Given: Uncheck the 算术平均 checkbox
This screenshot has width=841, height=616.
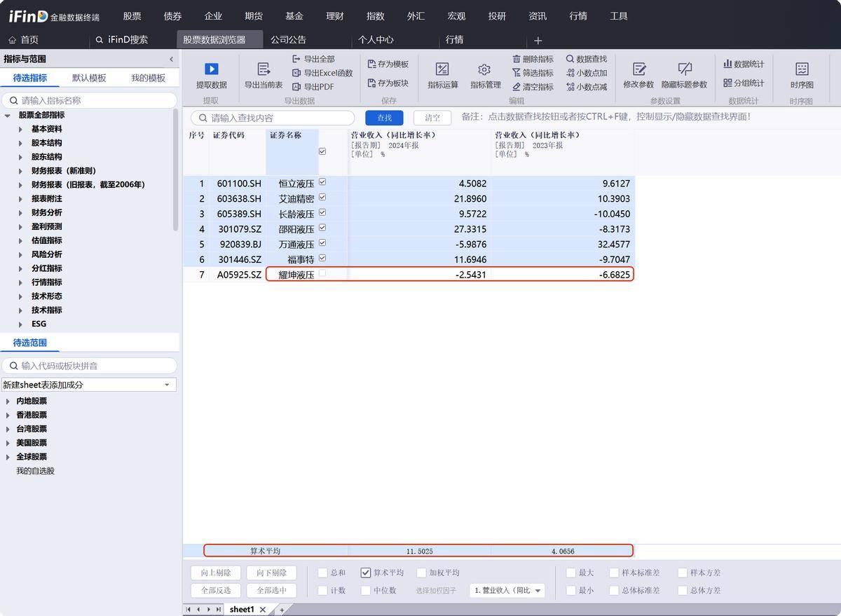Looking at the screenshot, I should pos(366,573).
